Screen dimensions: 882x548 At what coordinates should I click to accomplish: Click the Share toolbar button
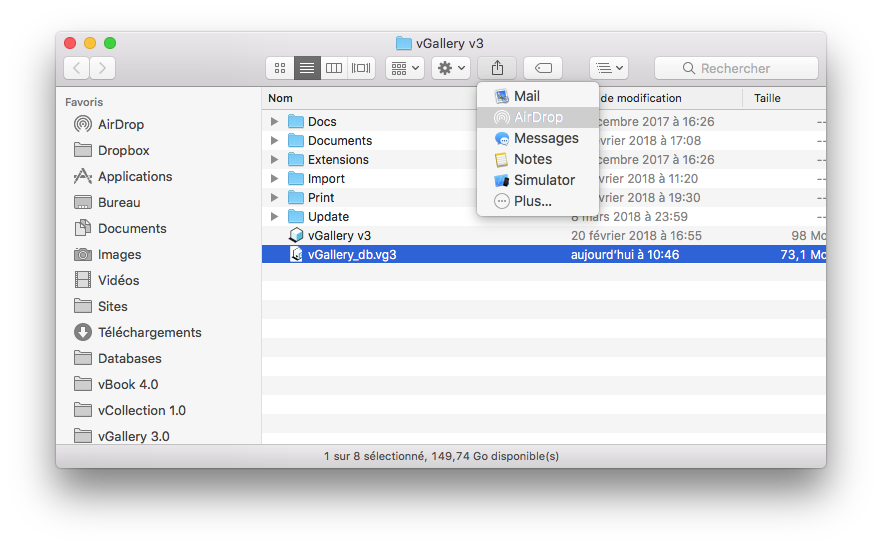(x=497, y=68)
